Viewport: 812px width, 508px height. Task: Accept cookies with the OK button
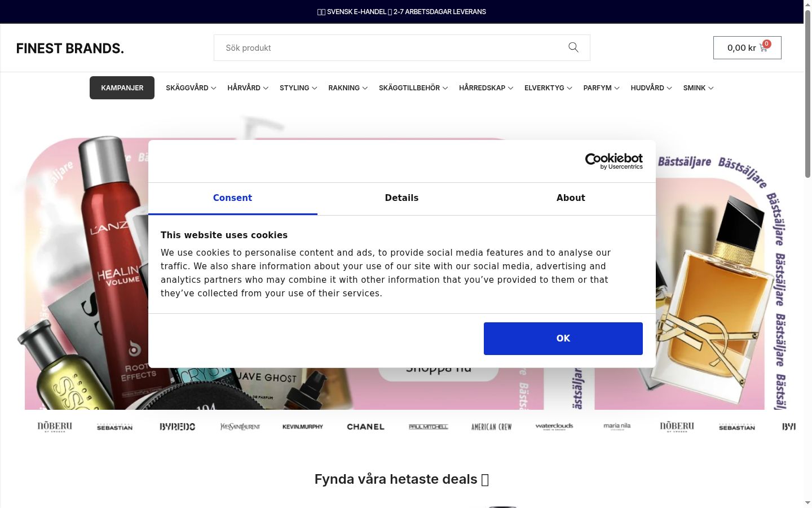563,339
